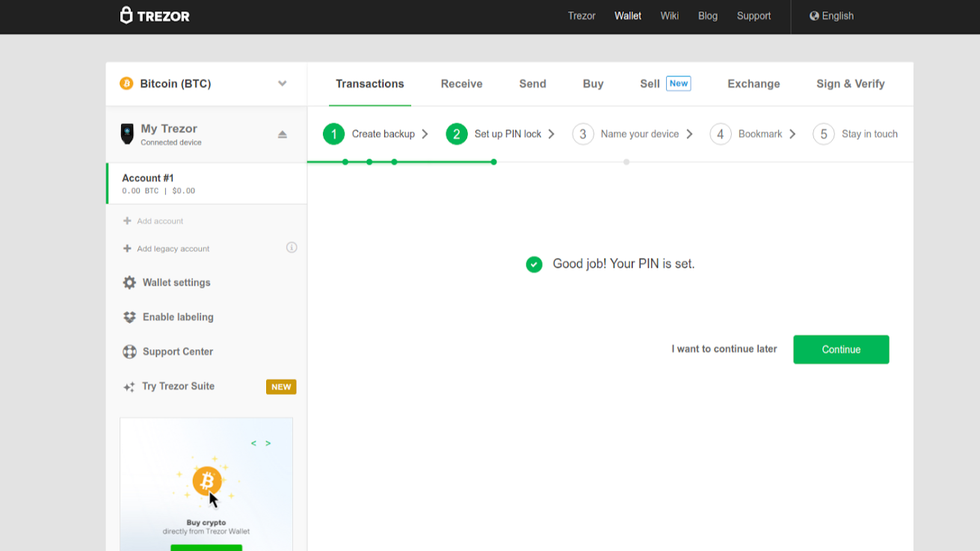980x551 pixels.
Task: Click the eject icon beside My Trezor
Action: (282, 134)
